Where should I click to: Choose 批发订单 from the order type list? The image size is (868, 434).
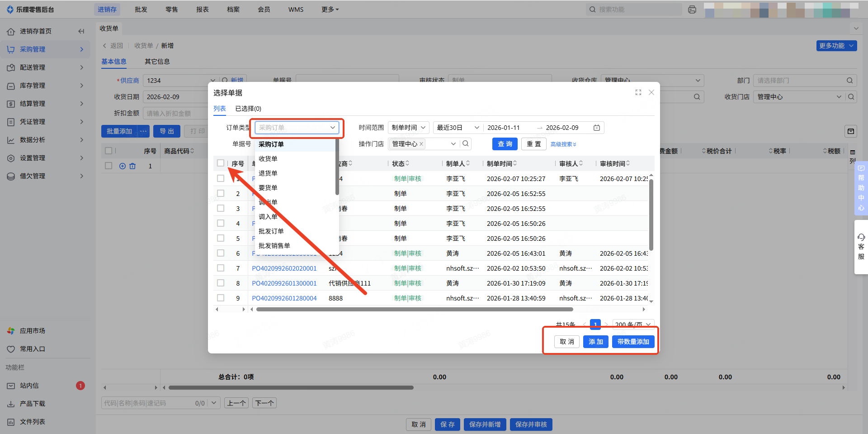[296, 231]
